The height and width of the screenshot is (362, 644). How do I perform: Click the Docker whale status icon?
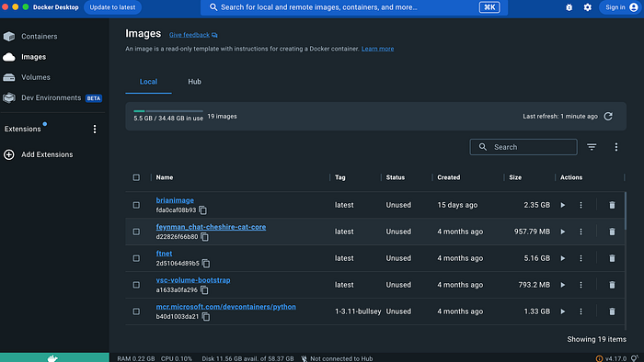coord(52,358)
